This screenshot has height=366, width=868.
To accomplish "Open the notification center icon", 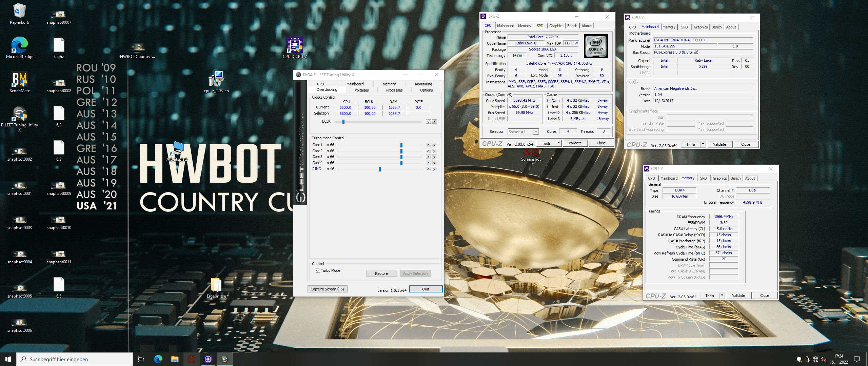I will 857,359.
